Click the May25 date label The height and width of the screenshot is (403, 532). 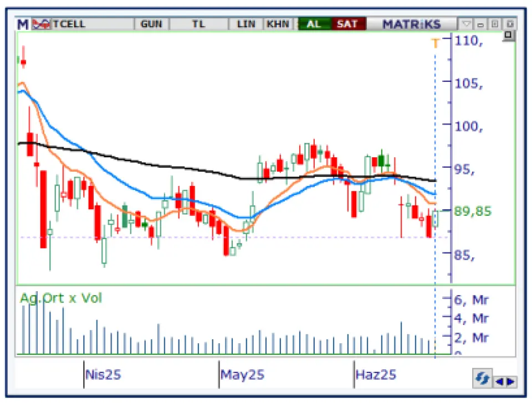pos(242,375)
